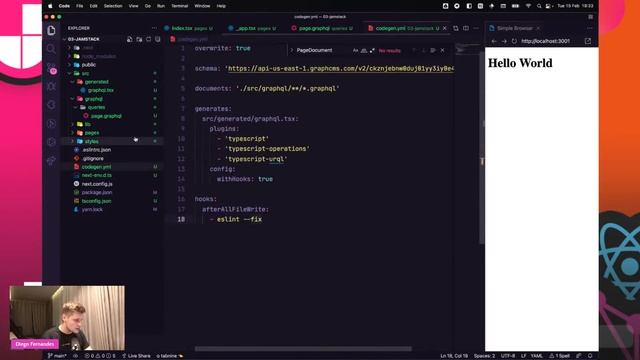Viewport: 640px width, 360px height.
Task: Go forward in Simple Browser
Action: tap(504, 41)
